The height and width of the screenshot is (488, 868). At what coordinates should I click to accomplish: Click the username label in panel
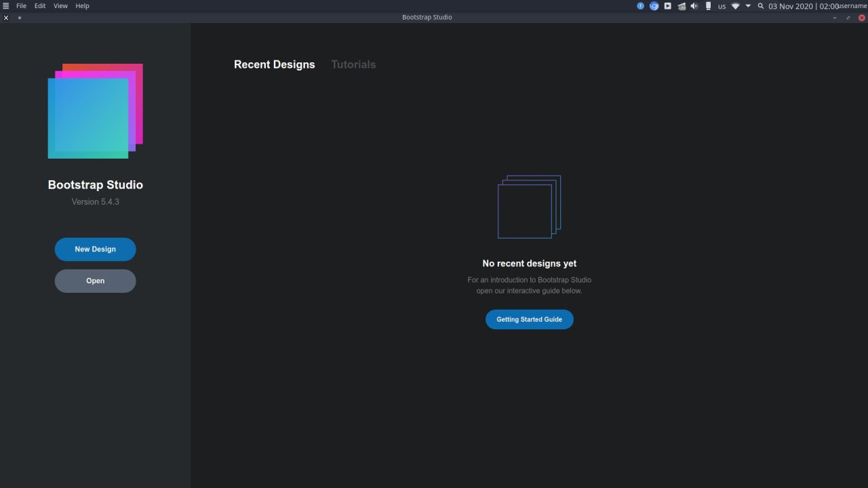853,6
